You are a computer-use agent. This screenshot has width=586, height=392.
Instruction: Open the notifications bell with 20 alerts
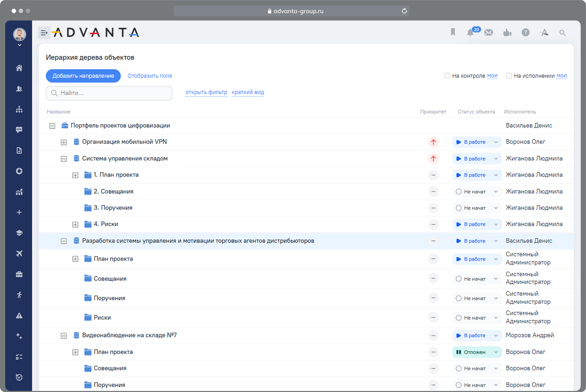point(471,32)
